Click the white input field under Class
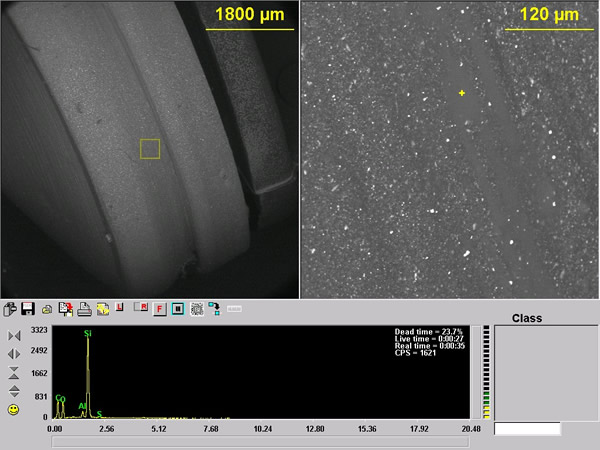The height and width of the screenshot is (450, 600). (x=527, y=429)
